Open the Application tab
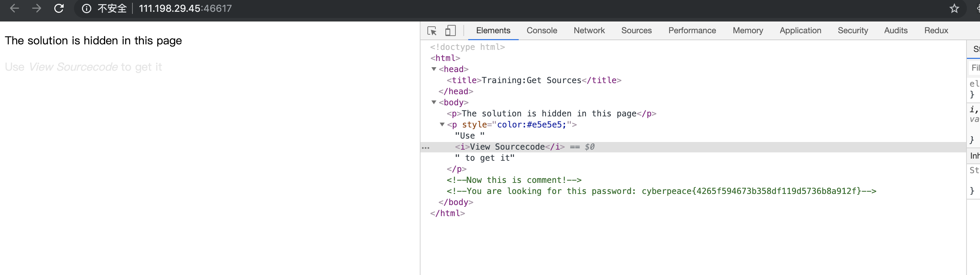The width and height of the screenshot is (980, 275). coord(800,30)
